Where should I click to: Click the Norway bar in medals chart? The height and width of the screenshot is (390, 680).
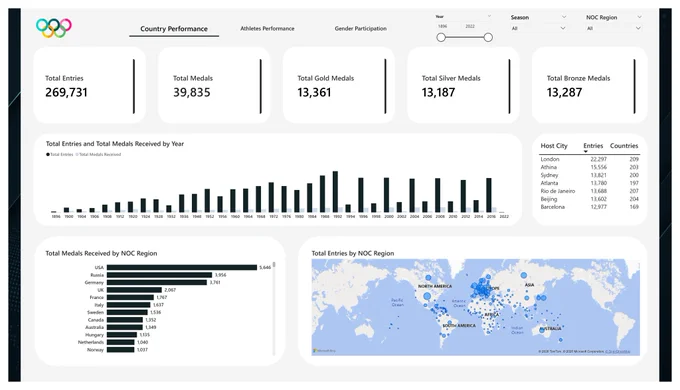[x=121, y=350]
